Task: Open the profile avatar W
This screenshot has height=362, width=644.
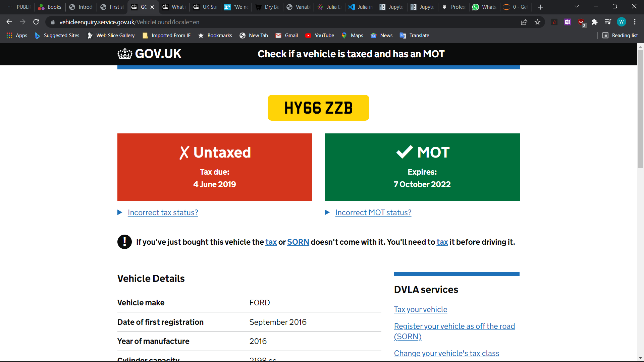Action: point(622,22)
